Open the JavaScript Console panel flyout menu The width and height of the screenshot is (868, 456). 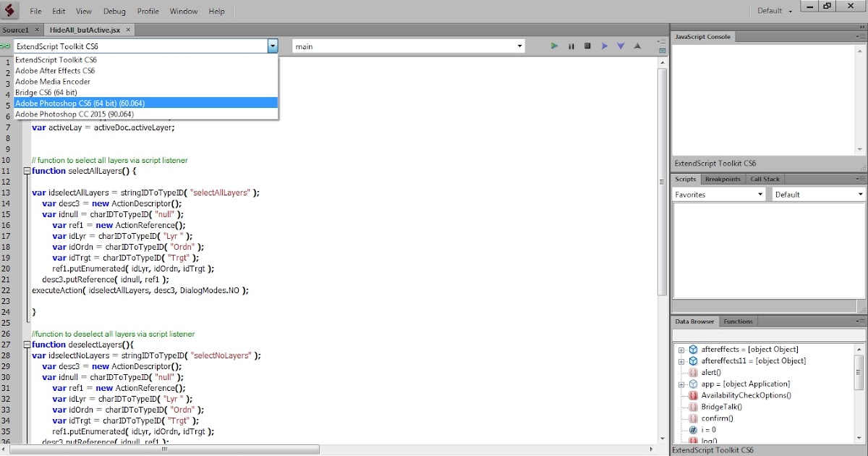click(x=861, y=36)
